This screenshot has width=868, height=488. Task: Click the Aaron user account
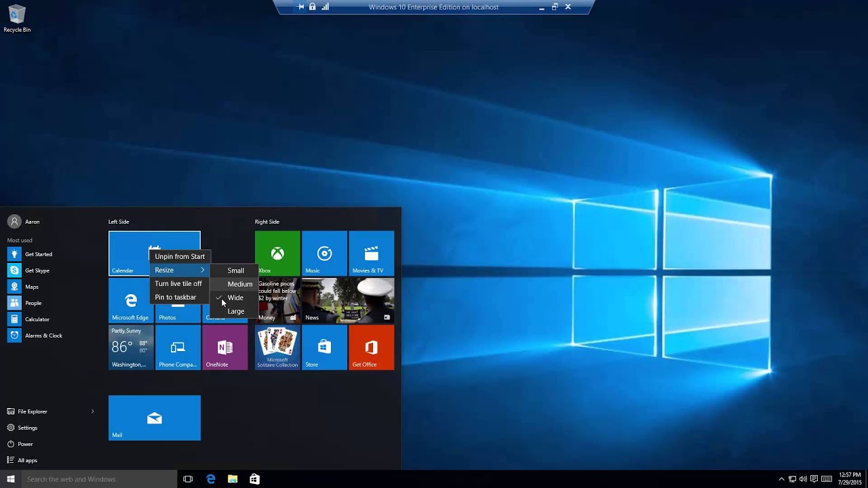[x=24, y=222]
